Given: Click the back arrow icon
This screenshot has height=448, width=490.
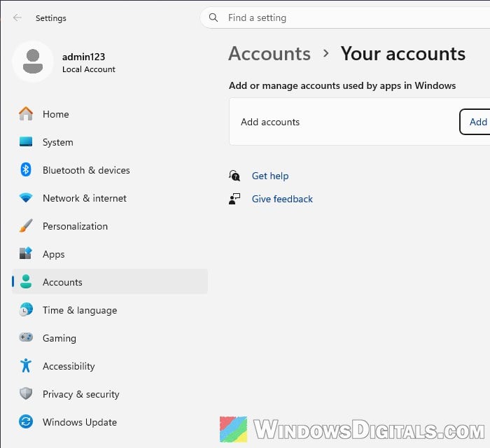Looking at the screenshot, I should [17, 17].
